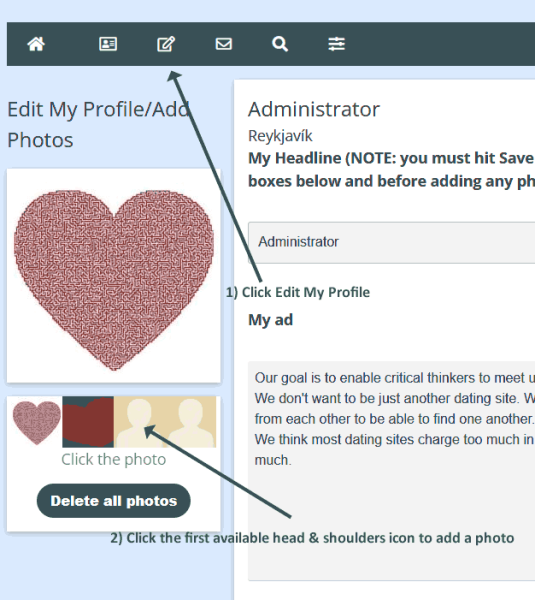Open the profile ID card icon
535x600 pixels.
108,44
